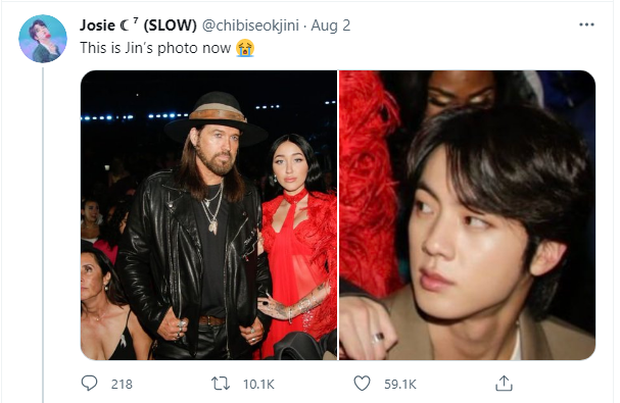The height and width of the screenshot is (403, 620).
Task: Click the 59.1K likes count
Action: pyautogui.click(x=400, y=384)
